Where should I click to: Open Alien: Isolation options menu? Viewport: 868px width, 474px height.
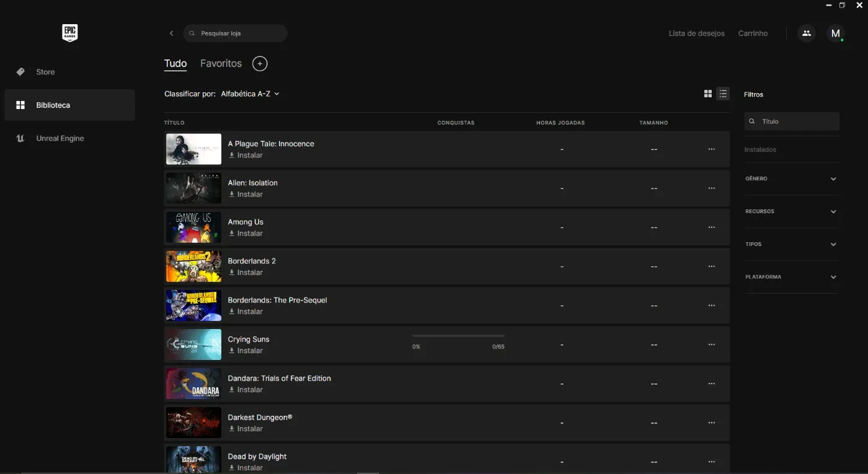711,188
